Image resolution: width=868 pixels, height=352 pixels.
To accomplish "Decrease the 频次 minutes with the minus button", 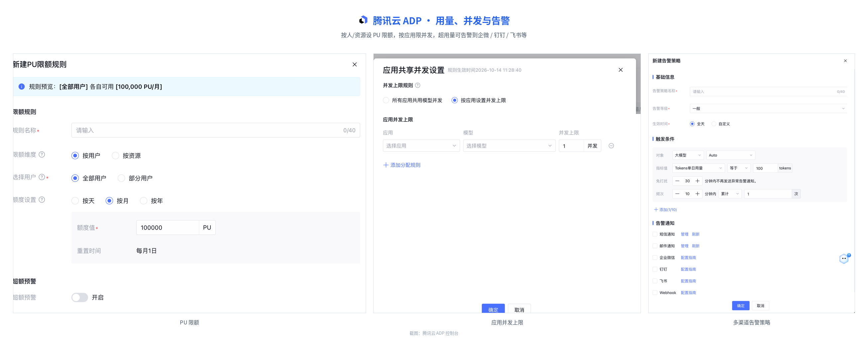I will pyautogui.click(x=677, y=194).
